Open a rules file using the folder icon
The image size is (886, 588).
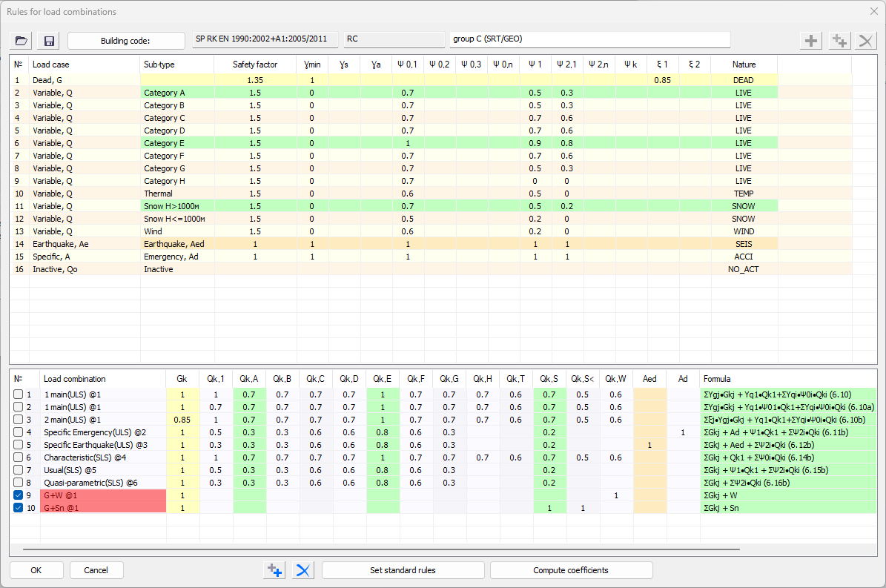click(20, 40)
